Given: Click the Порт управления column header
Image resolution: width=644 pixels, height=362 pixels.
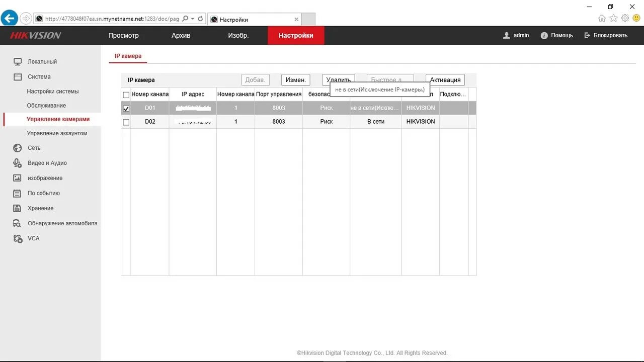Looking at the screenshot, I should [x=278, y=94].
